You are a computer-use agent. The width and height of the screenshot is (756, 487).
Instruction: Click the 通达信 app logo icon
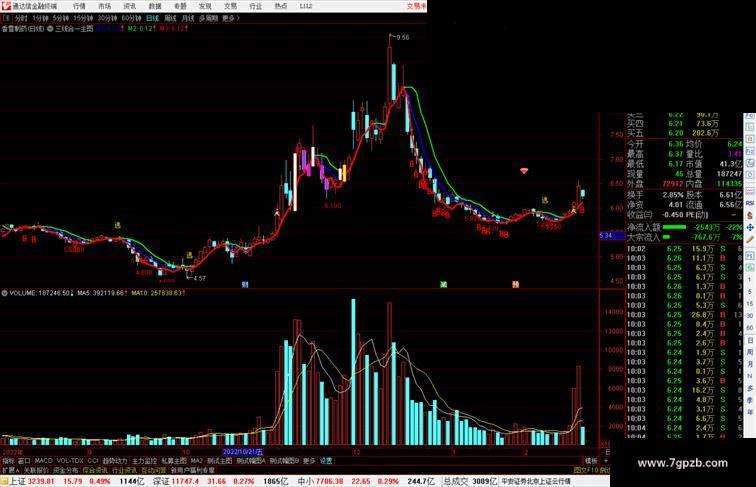[x=6, y=6]
